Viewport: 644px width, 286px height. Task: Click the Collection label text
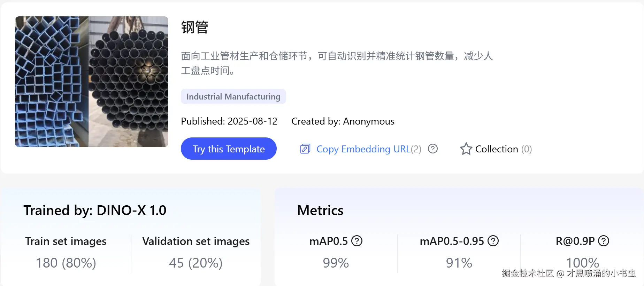[497, 149]
